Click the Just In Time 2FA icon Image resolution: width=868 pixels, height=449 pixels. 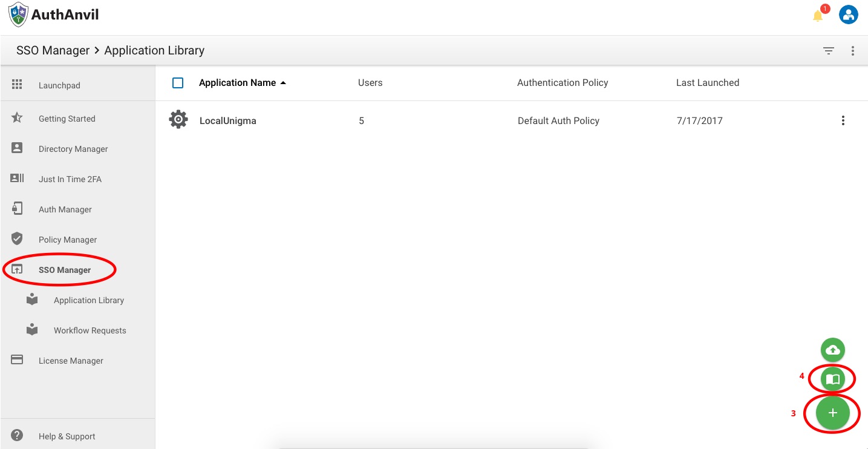(17, 179)
